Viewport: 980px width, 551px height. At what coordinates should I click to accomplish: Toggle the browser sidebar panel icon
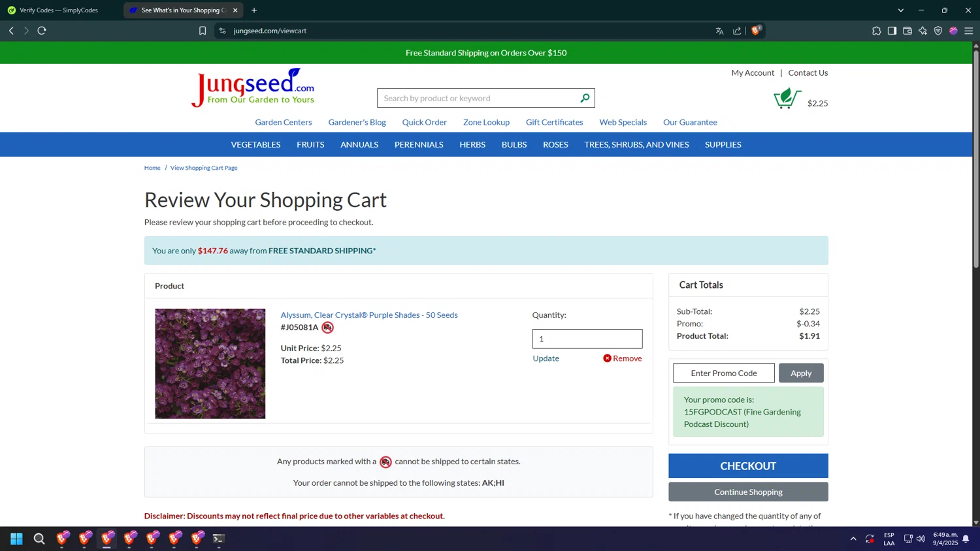tap(892, 31)
